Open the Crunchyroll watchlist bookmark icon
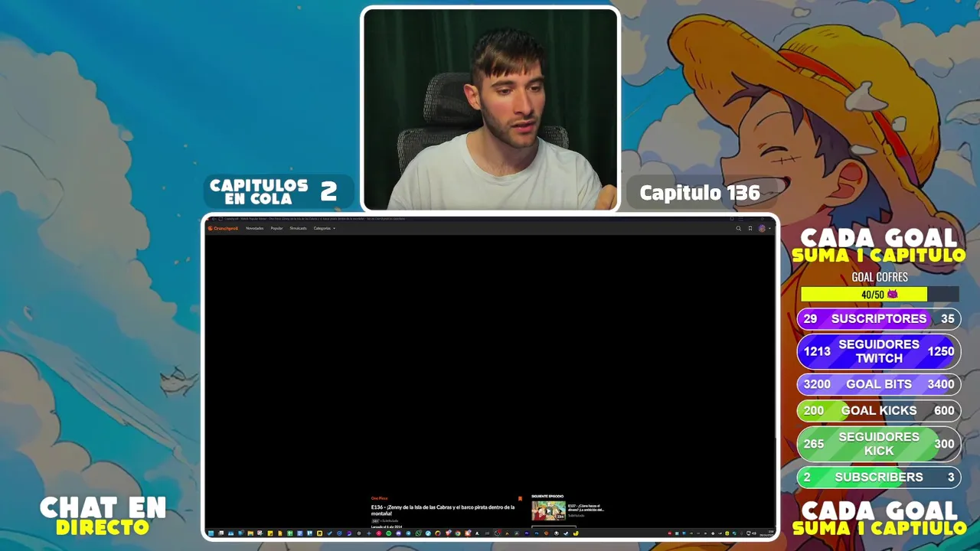Image resolution: width=980 pixels, height=551 pixels. pos(750,228)
